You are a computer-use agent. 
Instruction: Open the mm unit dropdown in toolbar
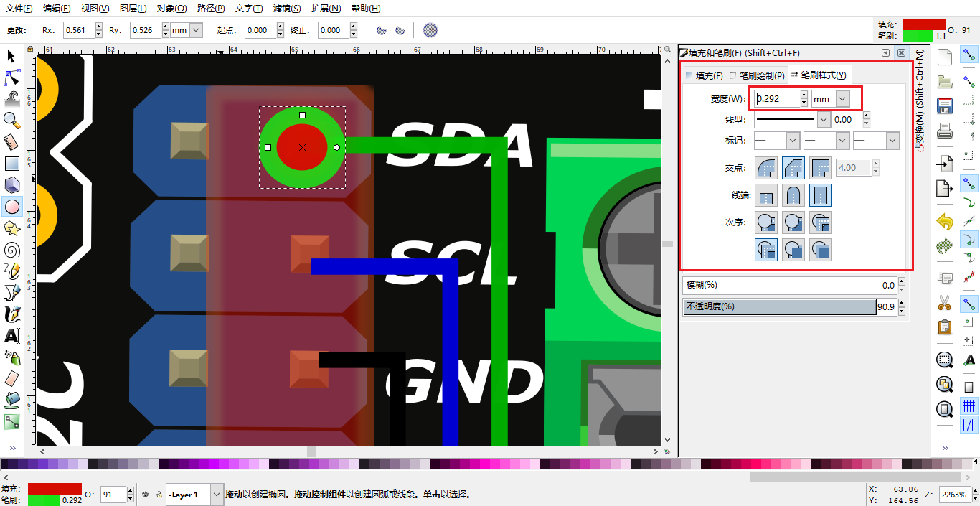(x=196, y=30)
